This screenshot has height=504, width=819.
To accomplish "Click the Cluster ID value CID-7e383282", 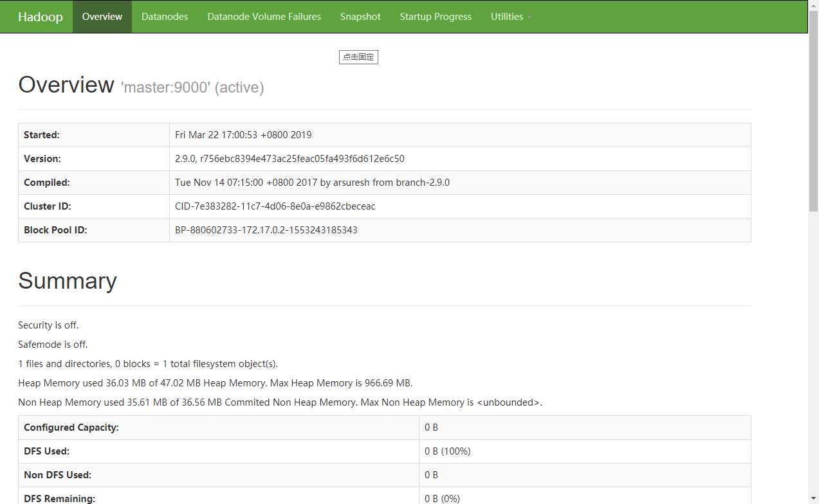I will click(275, 206).
